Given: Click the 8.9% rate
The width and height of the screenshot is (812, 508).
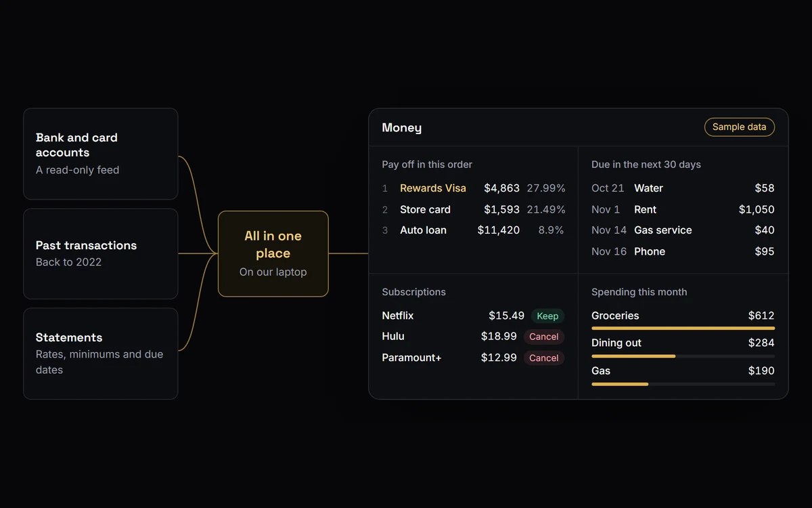Looking at the screenshot, I should coord(551,230).
